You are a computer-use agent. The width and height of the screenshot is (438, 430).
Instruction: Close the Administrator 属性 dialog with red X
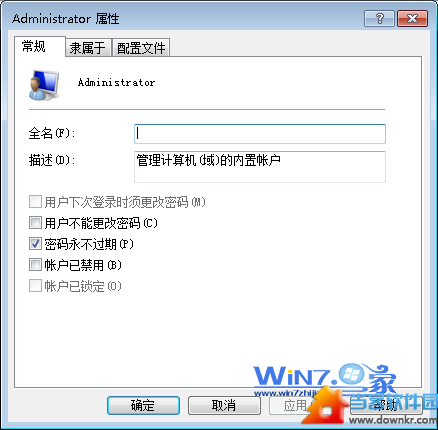[412, 18]
